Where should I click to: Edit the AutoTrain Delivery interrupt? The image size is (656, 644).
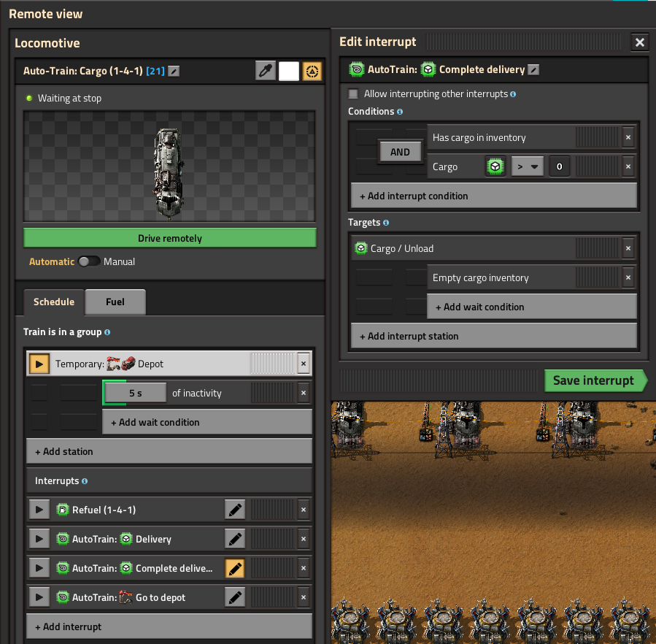[x=235, y=540]
